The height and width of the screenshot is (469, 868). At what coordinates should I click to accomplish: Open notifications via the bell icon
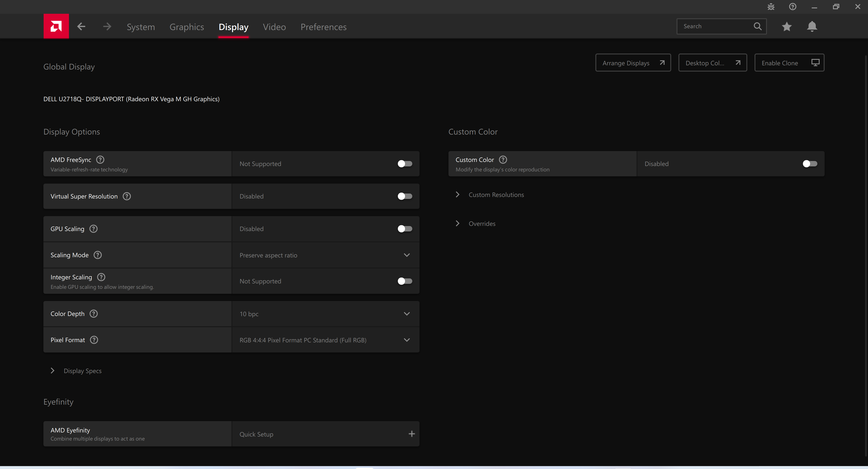812,26
